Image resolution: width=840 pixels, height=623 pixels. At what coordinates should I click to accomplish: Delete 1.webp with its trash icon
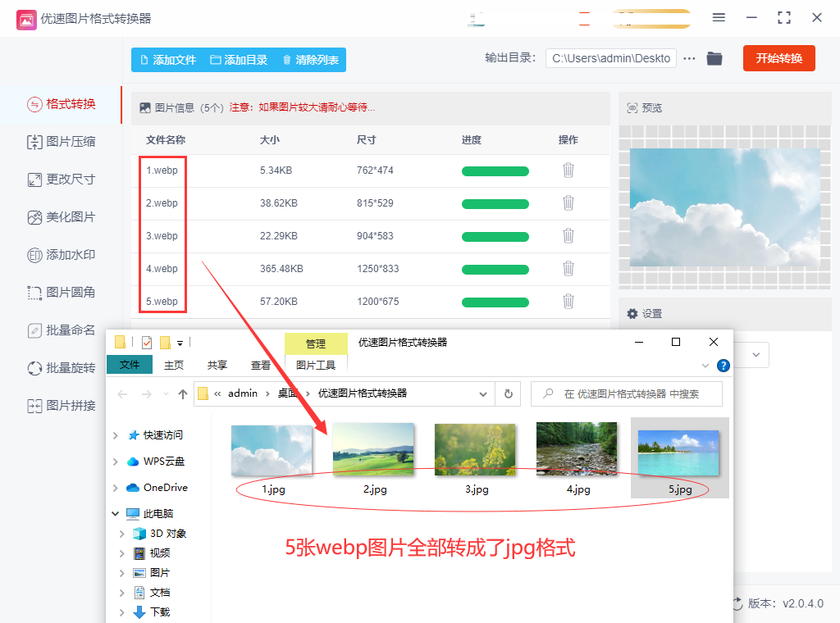pyautogui.click(x=568, y=171)
